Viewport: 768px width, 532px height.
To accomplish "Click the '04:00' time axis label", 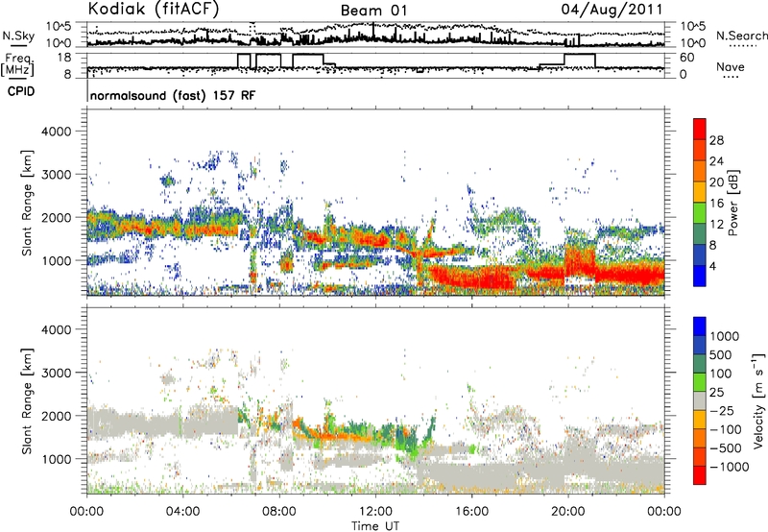I will [183, 512].
